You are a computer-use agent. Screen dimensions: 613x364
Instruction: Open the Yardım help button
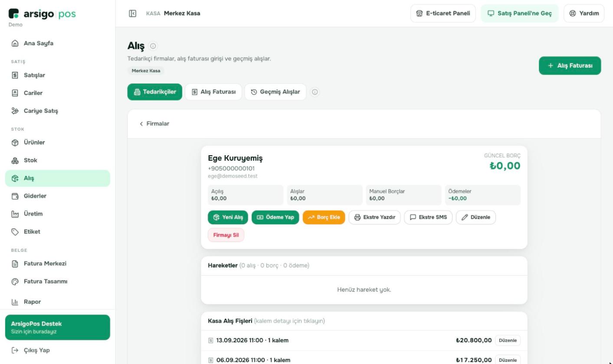pyautogui.click(x=584, y=13)
